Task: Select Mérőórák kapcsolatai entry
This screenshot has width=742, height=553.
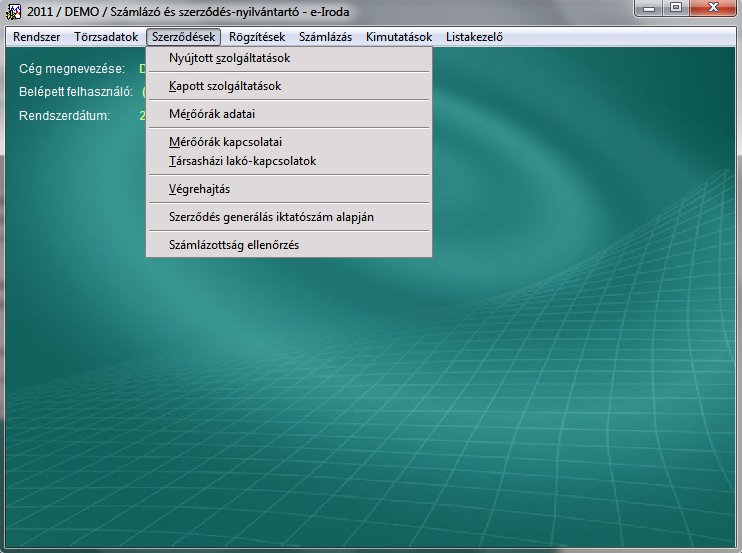Action: [219, 142]
